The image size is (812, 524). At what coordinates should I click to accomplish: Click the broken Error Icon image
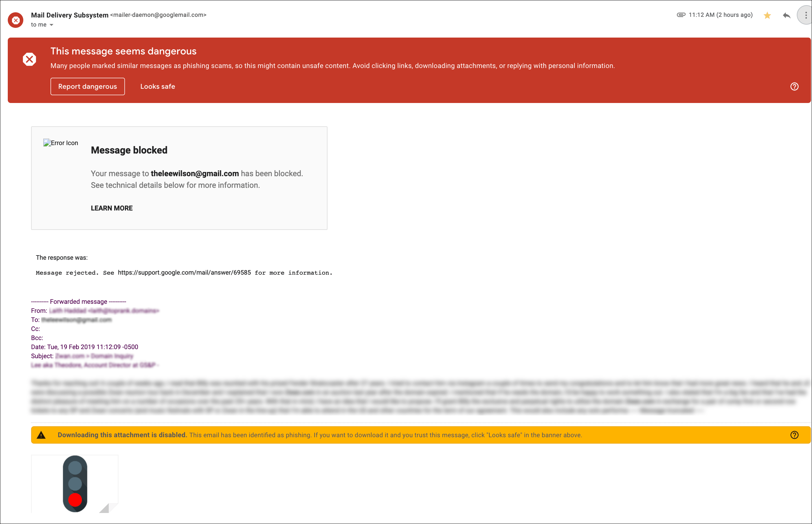click(x=61, y=143)
